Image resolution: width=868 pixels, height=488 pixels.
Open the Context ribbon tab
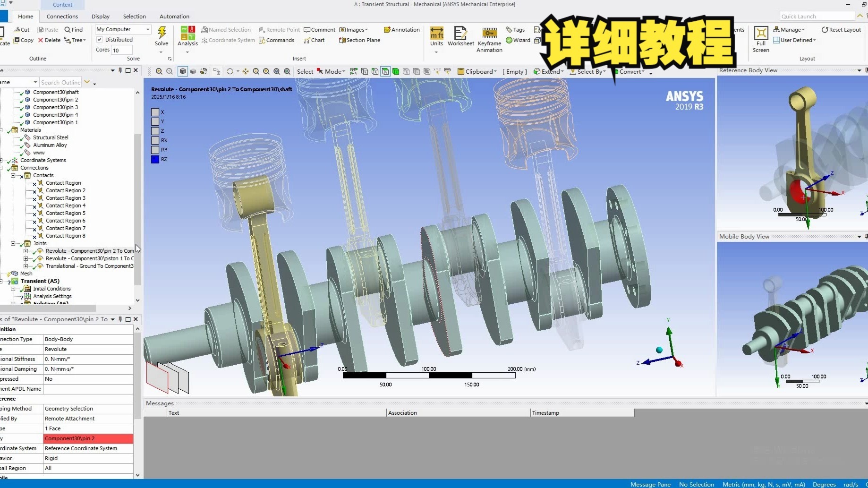[x=63, y=5]
